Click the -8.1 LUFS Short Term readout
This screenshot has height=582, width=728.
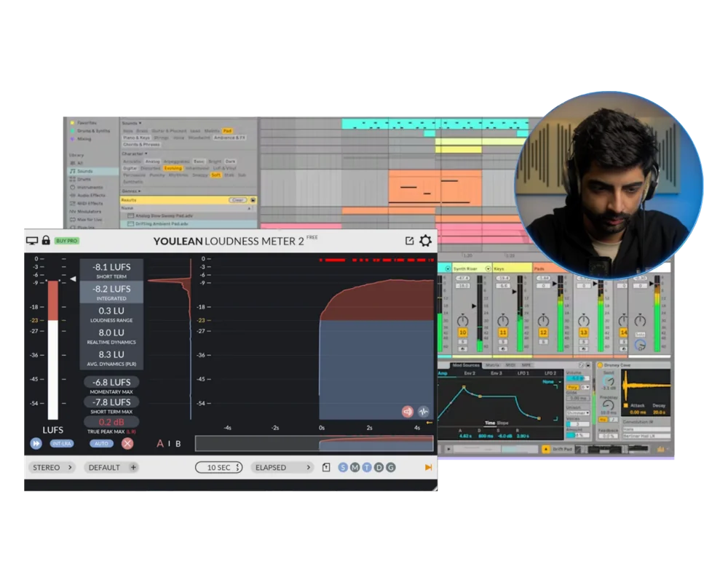tap(111, 270)
